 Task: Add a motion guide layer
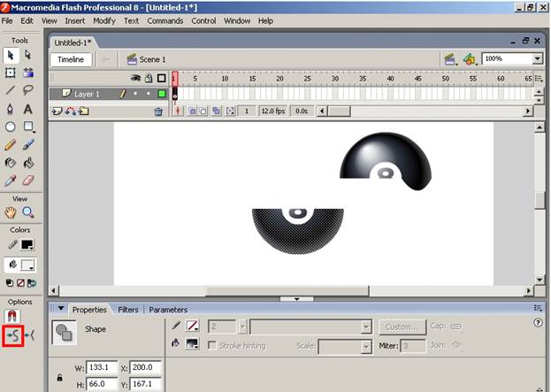point(71,111)
